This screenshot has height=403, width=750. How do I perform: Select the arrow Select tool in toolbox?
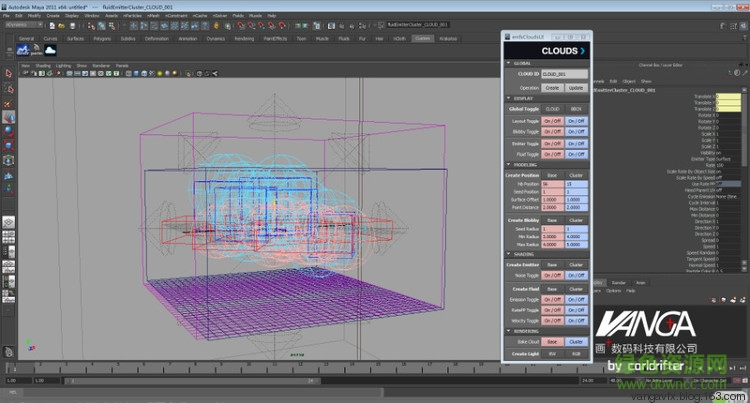(8, 73)
